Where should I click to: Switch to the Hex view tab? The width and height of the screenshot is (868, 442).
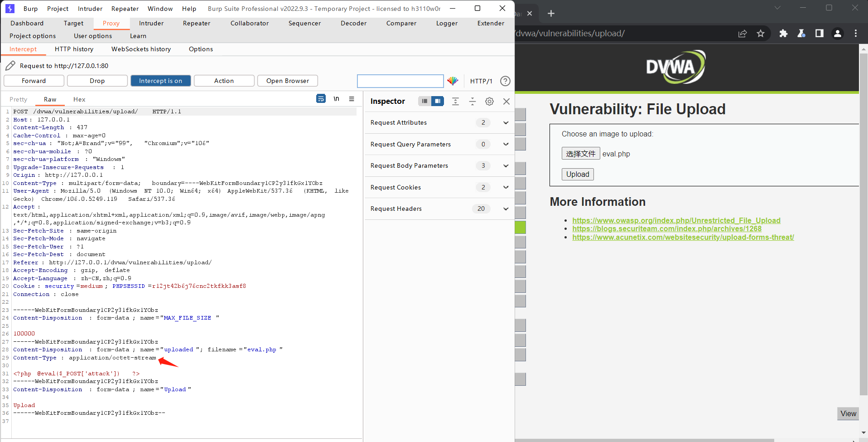[79, 99]
